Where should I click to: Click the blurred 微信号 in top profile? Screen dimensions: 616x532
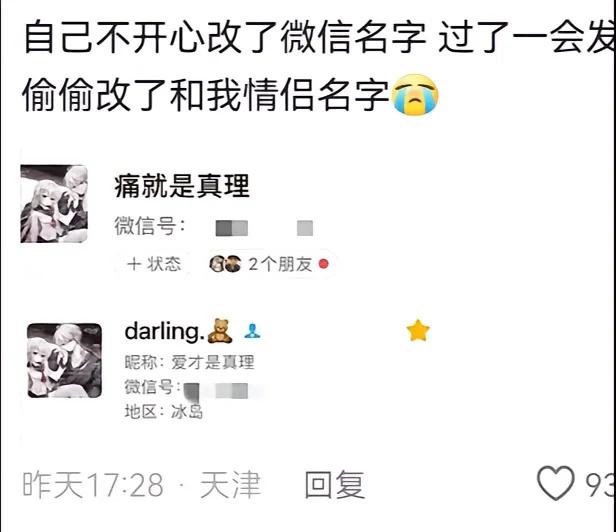[264, 228]
